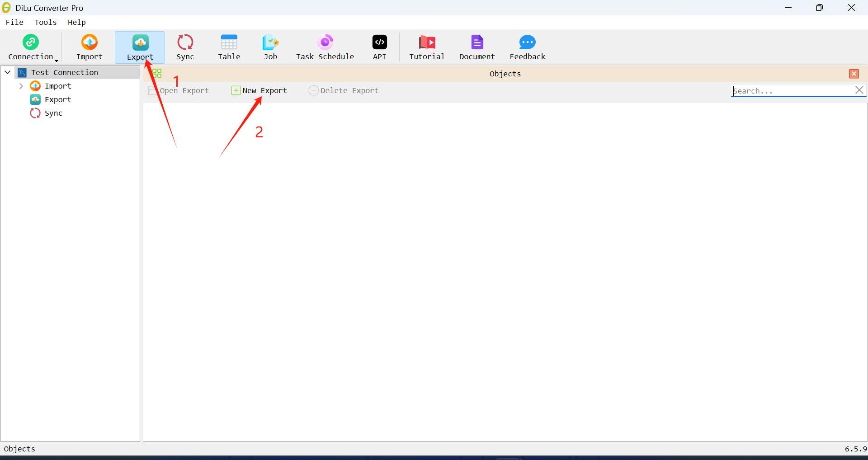
Task: Select the Export toolbar button
Action: coord(140,47)
